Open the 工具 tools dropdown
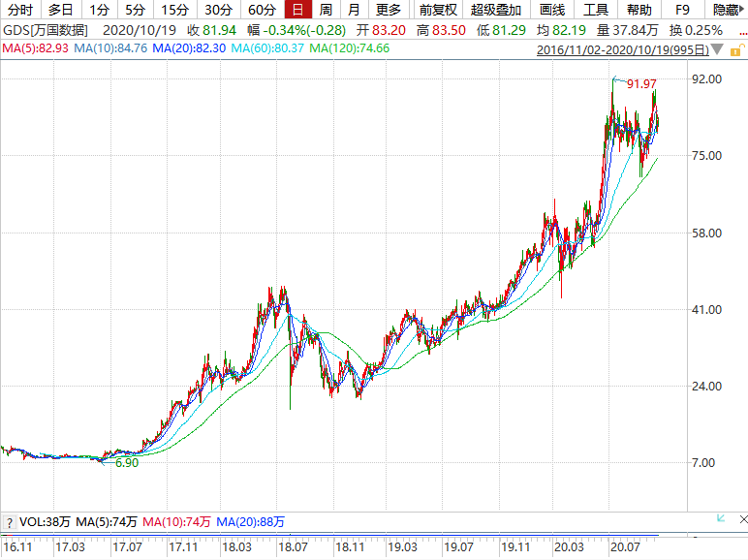748x560 pixels. (596, 10)
